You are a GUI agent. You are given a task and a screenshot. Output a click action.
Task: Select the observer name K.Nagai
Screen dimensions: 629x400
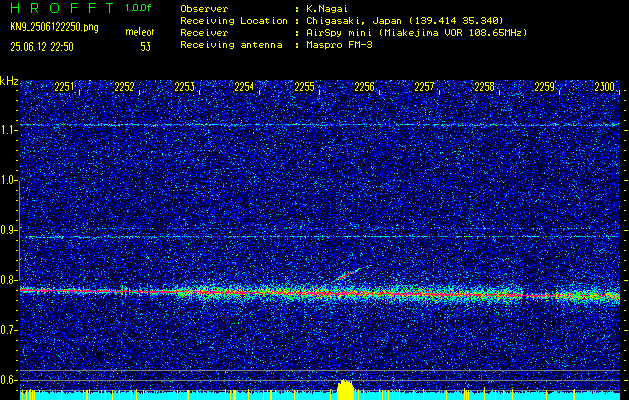327,8
